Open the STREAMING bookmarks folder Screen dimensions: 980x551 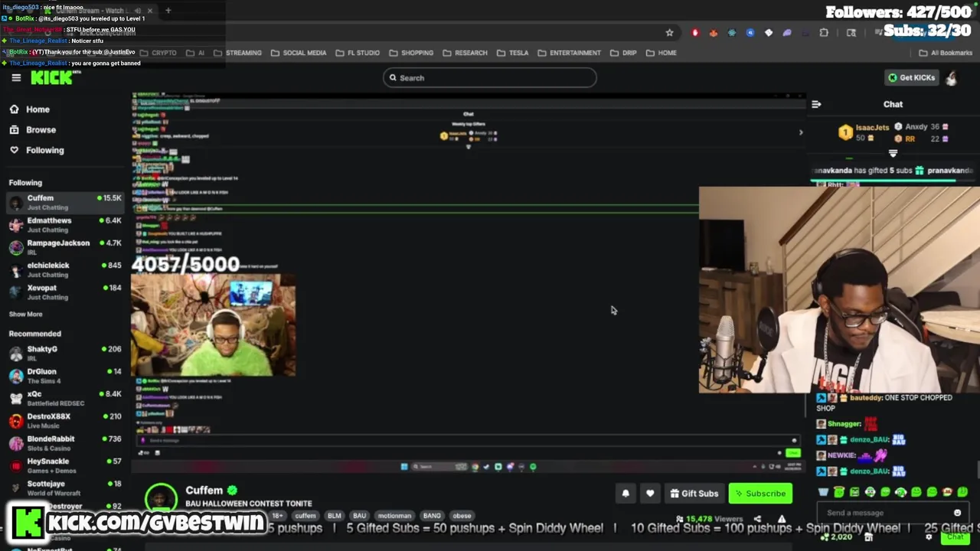point(238,53)
